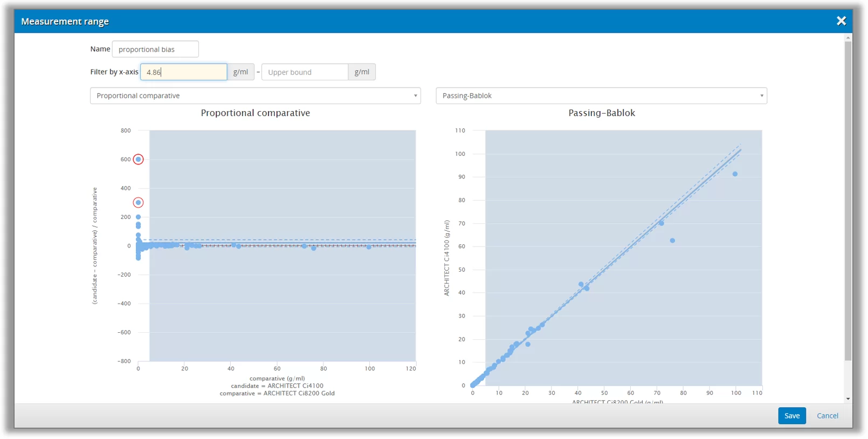
Task: Focus the lower bound field showing 4.86
Action: [183, 72]
